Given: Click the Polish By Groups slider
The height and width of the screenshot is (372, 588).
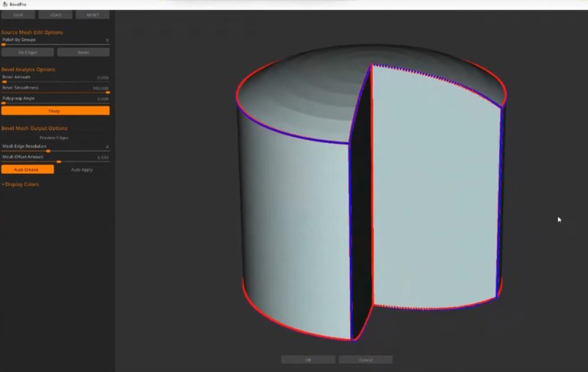Looking at the screenshot, I should coord(55,45).
